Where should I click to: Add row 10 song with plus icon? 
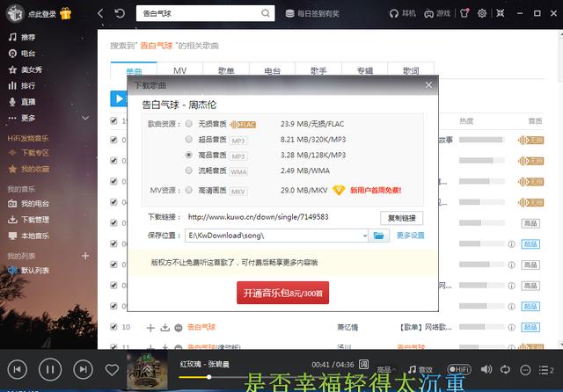tap(150, 328)
